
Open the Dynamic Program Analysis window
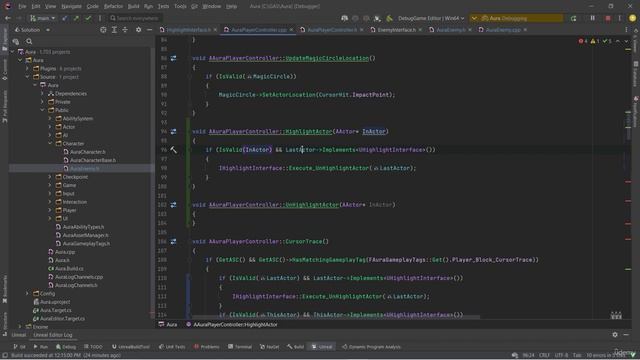click(371, 347)
